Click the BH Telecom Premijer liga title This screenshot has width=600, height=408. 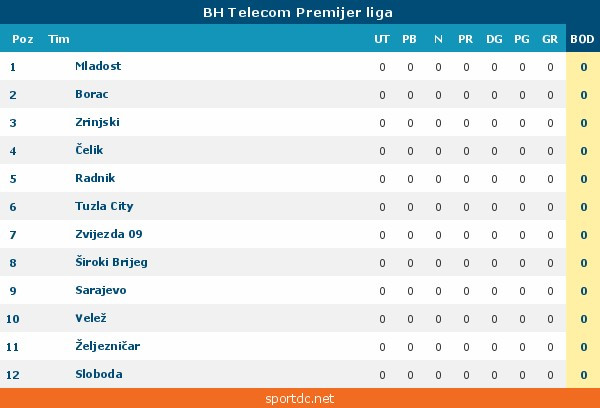[298, 13]
